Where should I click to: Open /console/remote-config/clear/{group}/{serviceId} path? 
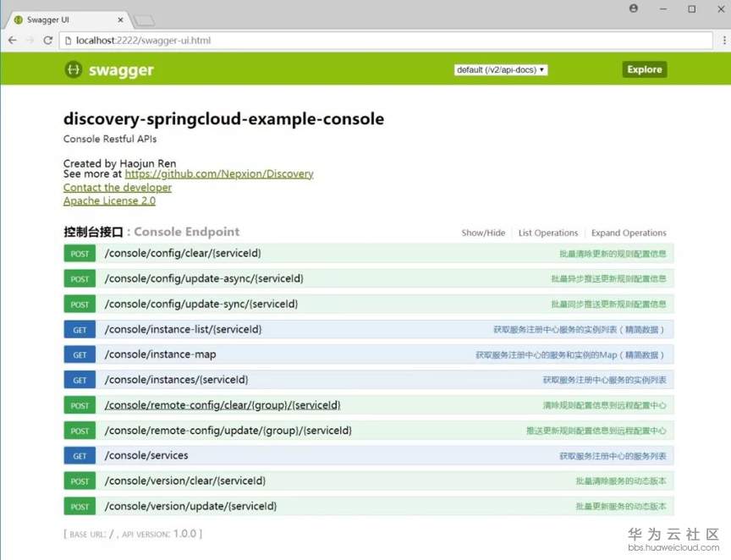point(223,405)
